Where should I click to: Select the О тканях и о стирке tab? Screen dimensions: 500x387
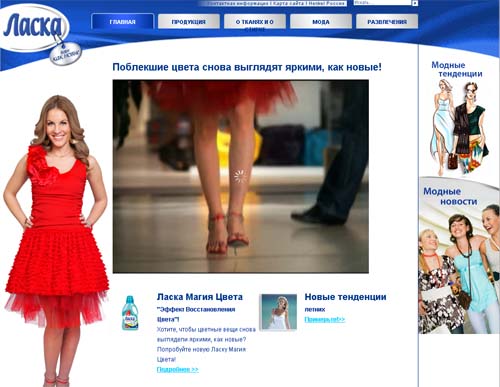[255, 22]
